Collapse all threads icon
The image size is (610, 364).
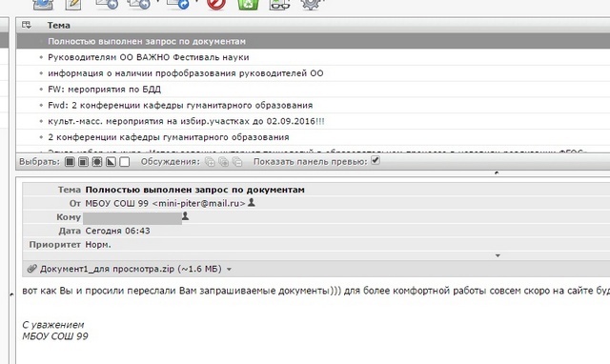click(237, 162)
